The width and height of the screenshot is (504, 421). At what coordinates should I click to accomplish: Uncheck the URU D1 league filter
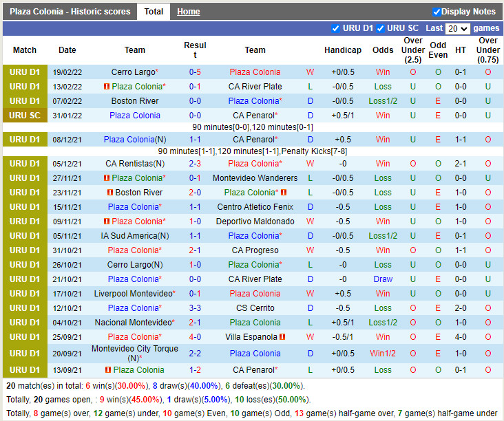coord(336,28)
